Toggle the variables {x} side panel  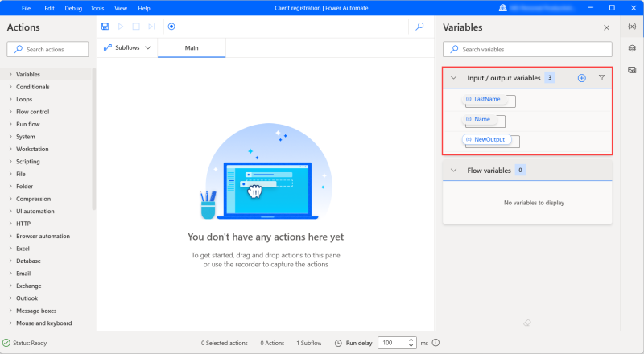632,27
